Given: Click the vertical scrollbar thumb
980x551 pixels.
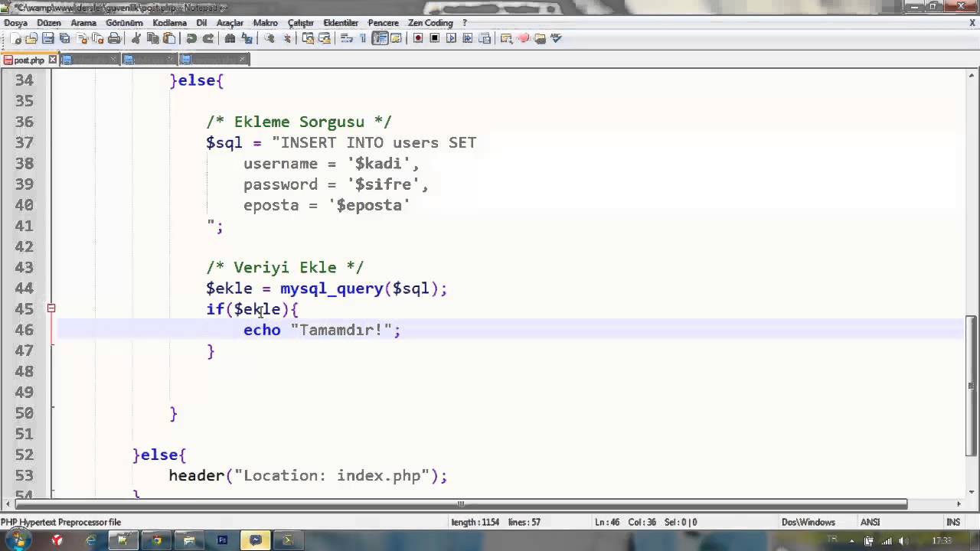Looking at the screenshot, I should (972, 384).
